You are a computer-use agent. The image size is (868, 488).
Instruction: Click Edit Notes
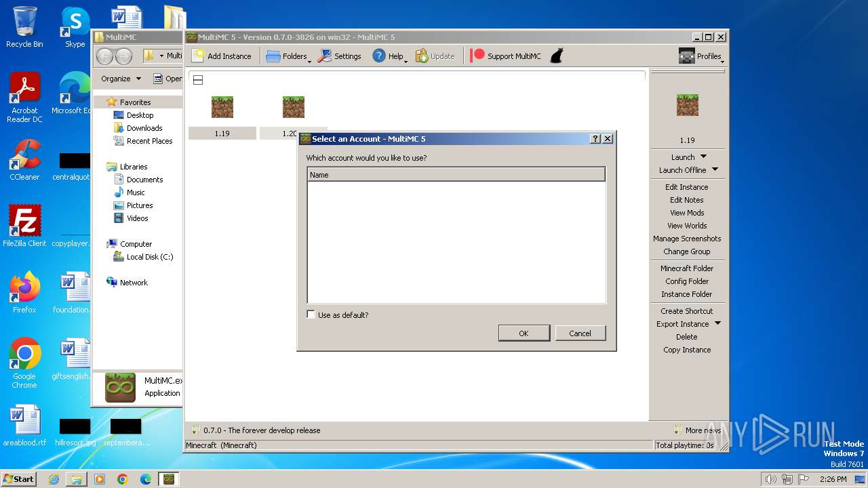pos(686,200)
